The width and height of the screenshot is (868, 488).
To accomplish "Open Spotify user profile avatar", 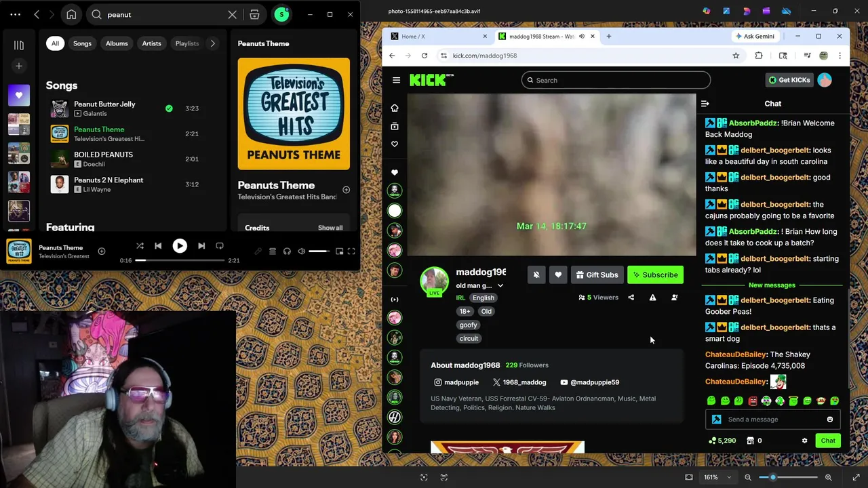I will point(281,14).
